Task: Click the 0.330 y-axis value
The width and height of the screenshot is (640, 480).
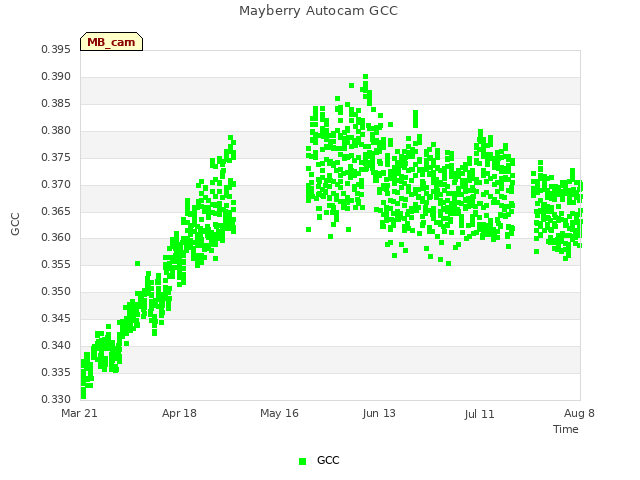Action: click(56, 399)
